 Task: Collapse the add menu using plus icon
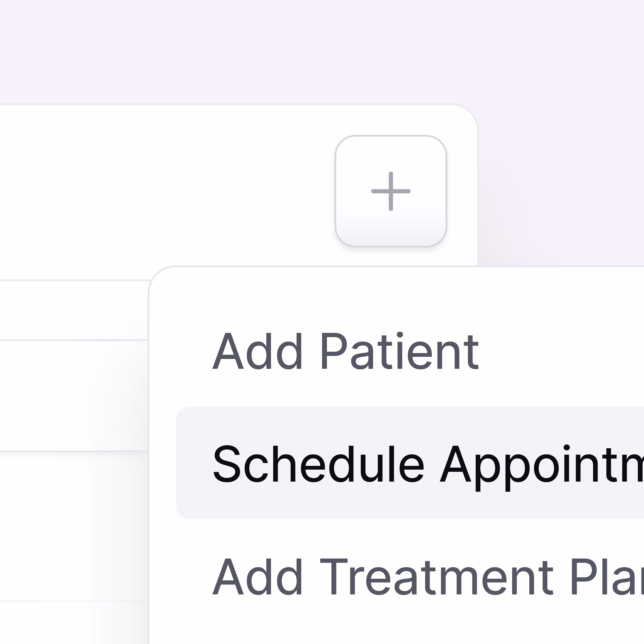(391, 191)
